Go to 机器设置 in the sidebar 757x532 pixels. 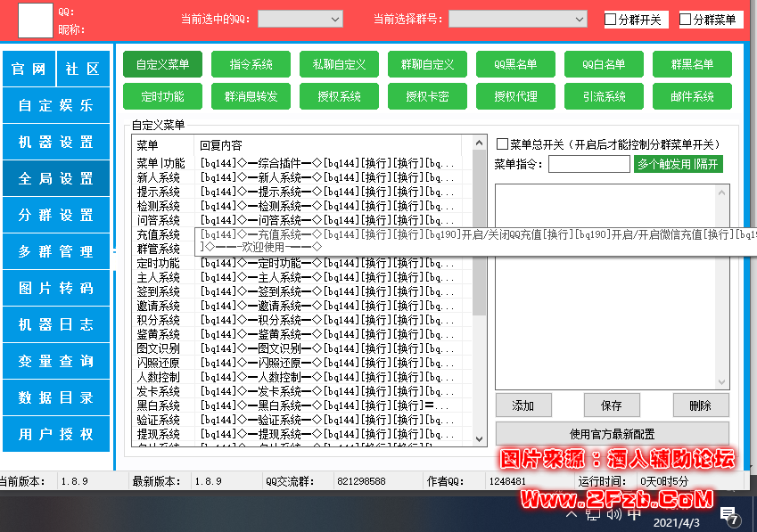pyautogui.click(x=56, y=142)
